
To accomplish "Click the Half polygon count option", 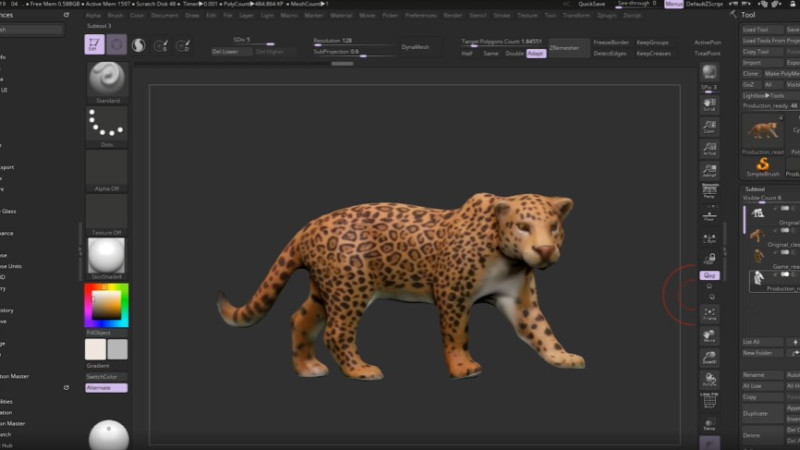I will (467, 53).
